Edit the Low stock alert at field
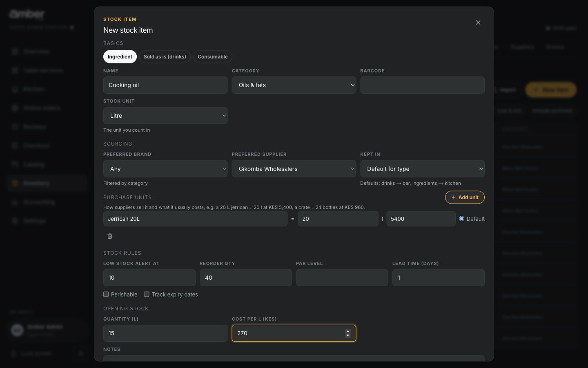 149,278
